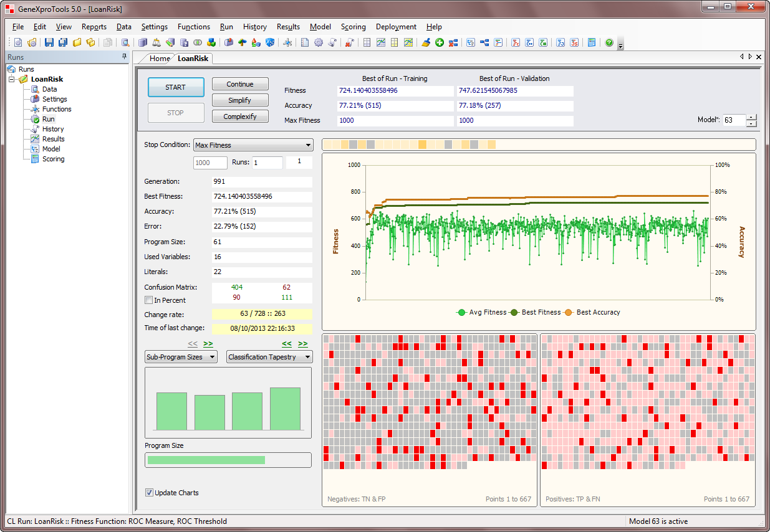Click the calculator toolbar icon
770x532 pixels.
[591, 42]
